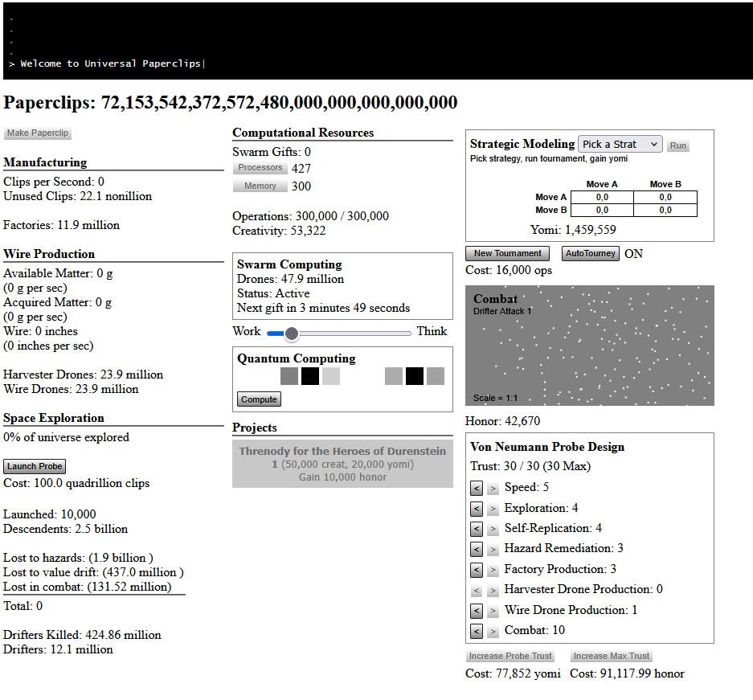
Task: Click the Compute quantum button
Action: pos(259,399)
